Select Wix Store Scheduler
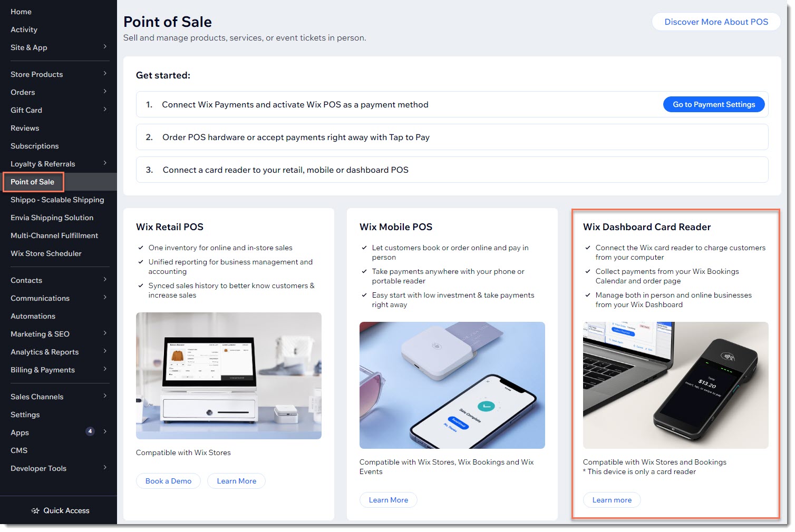This screenshot has height=532, width=795. coord(46,253)
